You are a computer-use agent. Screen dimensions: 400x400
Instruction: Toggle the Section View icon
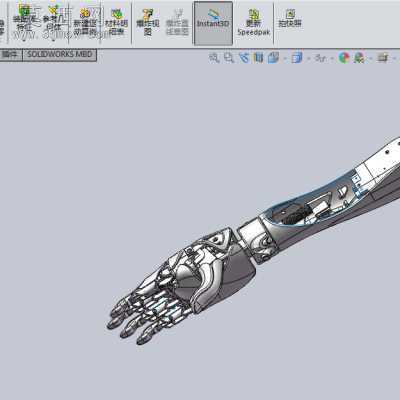(x=258, y=58)
